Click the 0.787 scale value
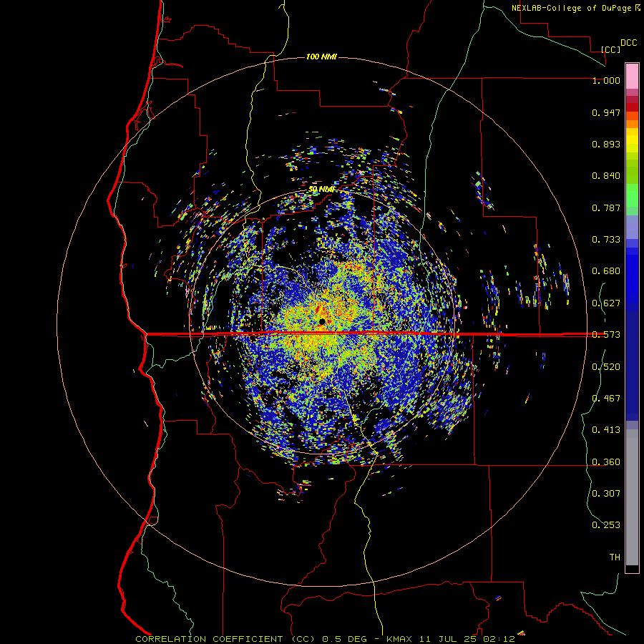 606,208
